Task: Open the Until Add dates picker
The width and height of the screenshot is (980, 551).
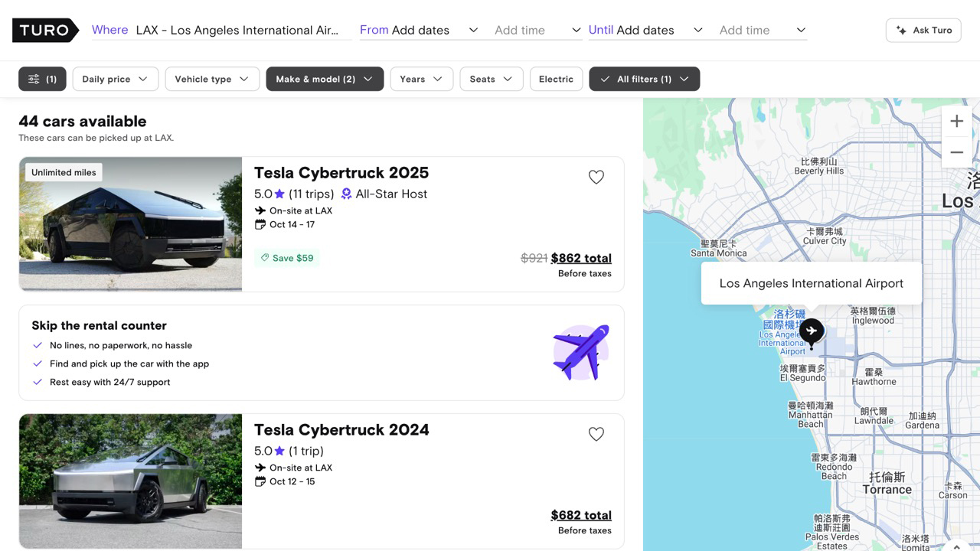Action: pos(645,31)
